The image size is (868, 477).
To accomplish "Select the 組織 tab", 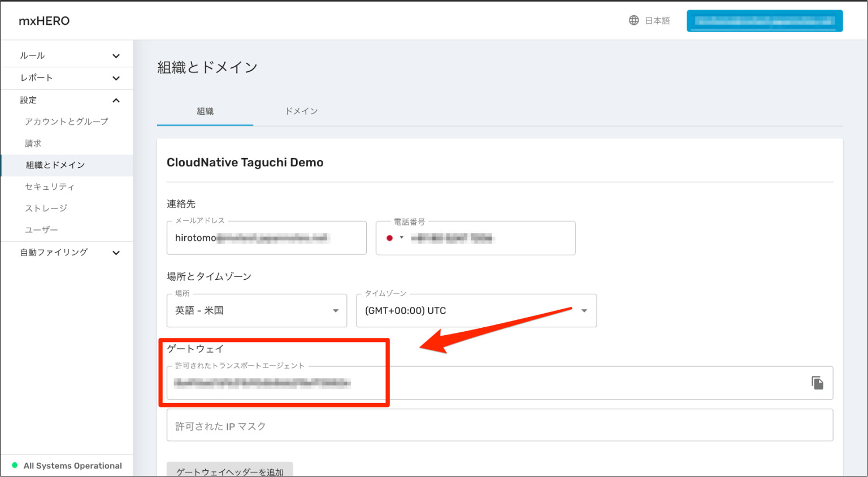I will [x=204, y=111].
